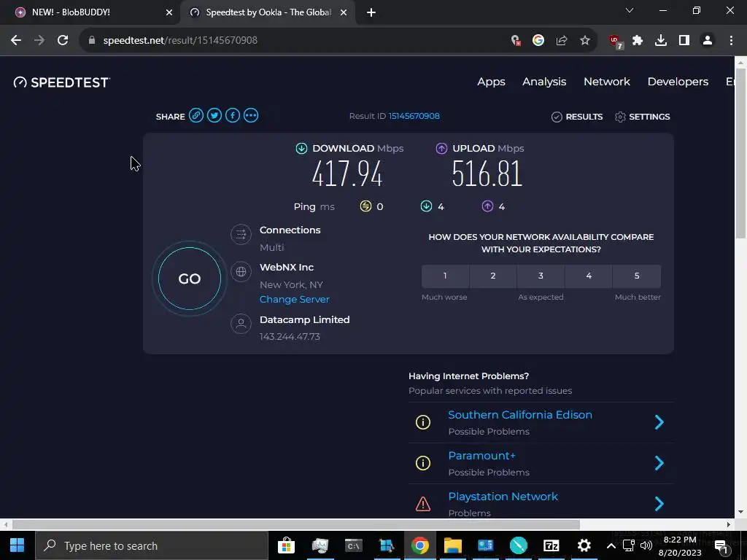Screen dimensions: 747x560
Task: Open the Windows Start menu
Action: click(x=18, y=545)
